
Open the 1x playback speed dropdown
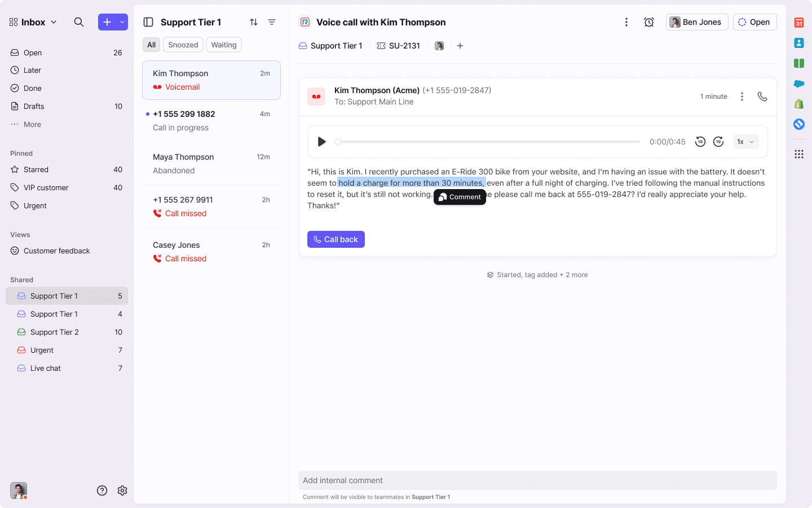pyautogui.click(x=745, y=142)
